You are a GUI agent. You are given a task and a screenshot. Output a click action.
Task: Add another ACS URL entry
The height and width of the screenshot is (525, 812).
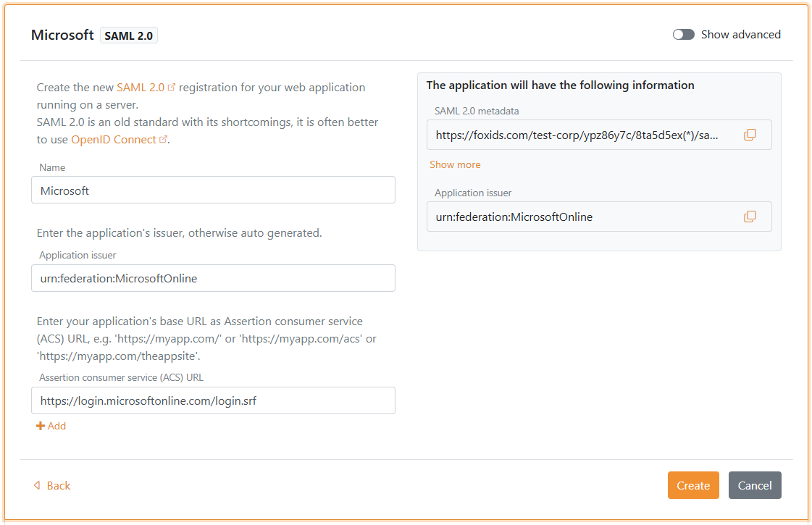[56, 427]
